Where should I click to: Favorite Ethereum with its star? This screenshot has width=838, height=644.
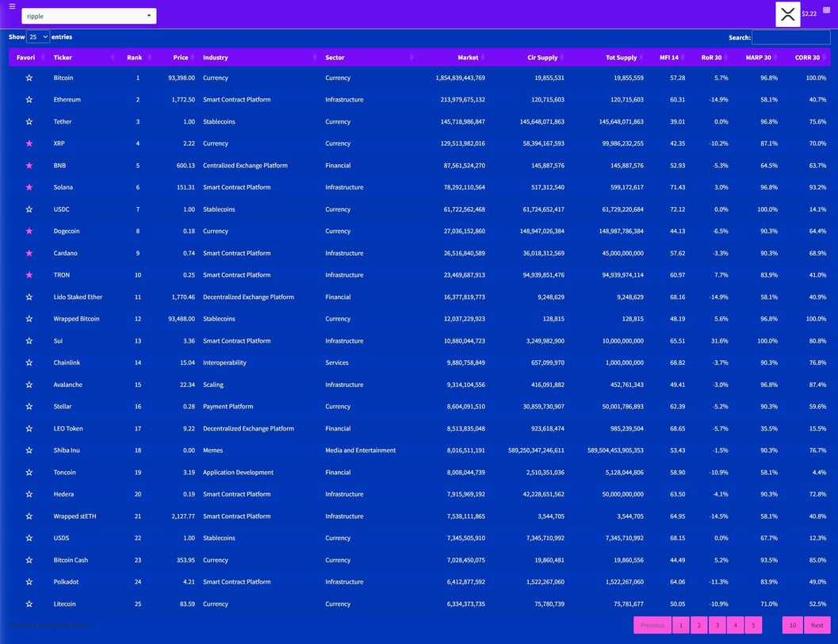29,100
